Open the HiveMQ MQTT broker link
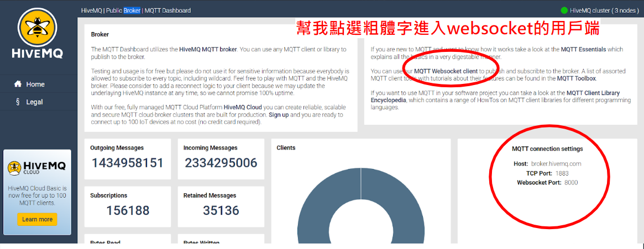Image resolution: width=644 pixels, height=249 pixels. (208, 49)
